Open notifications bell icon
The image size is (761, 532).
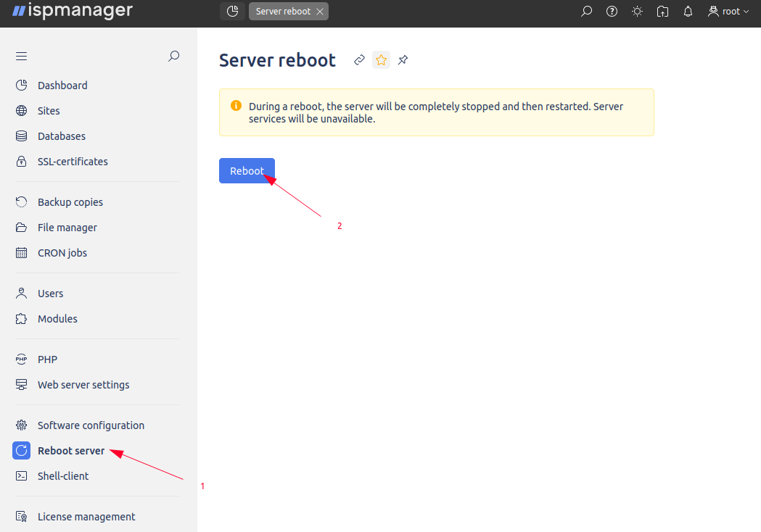(x=688, y=12)
